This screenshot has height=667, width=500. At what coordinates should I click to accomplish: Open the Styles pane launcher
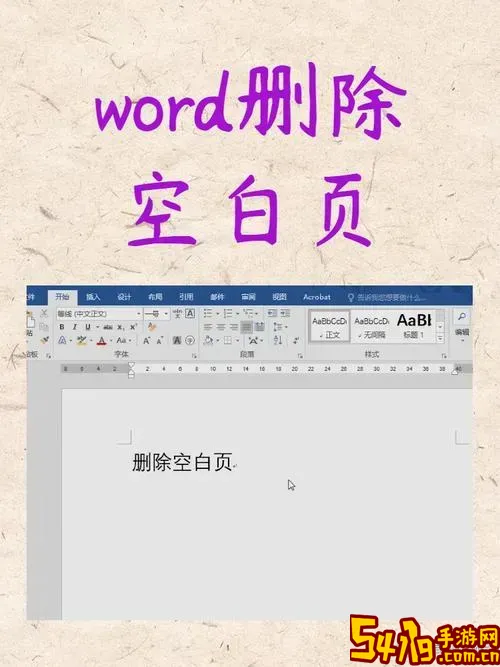pos(444,355)
